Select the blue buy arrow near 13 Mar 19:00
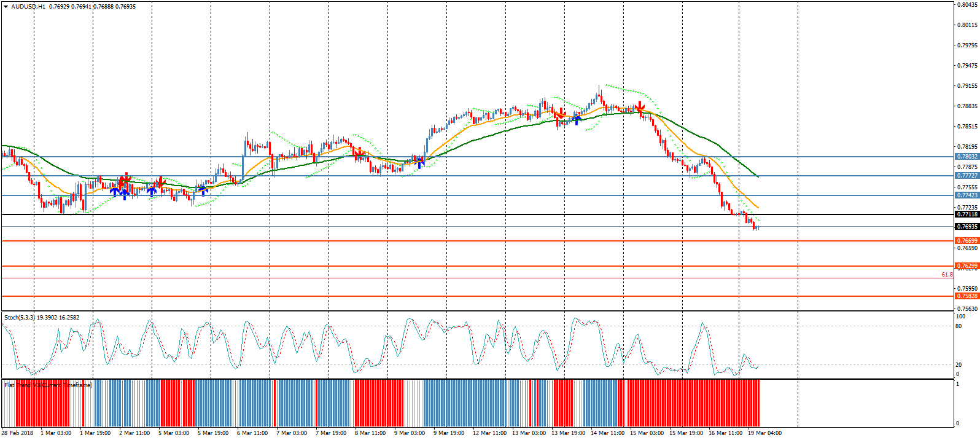This screenshot has height=440, width=980. click(x=577, y=119)
